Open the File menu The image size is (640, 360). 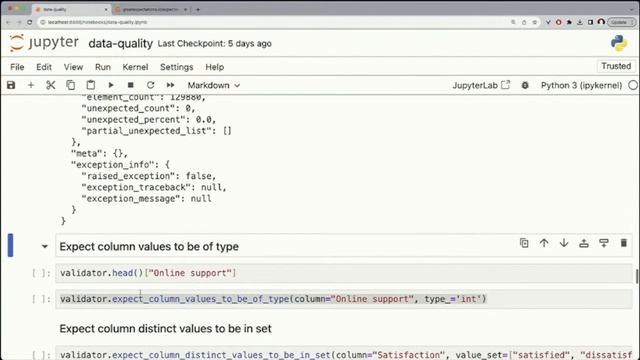click(17, 67)
